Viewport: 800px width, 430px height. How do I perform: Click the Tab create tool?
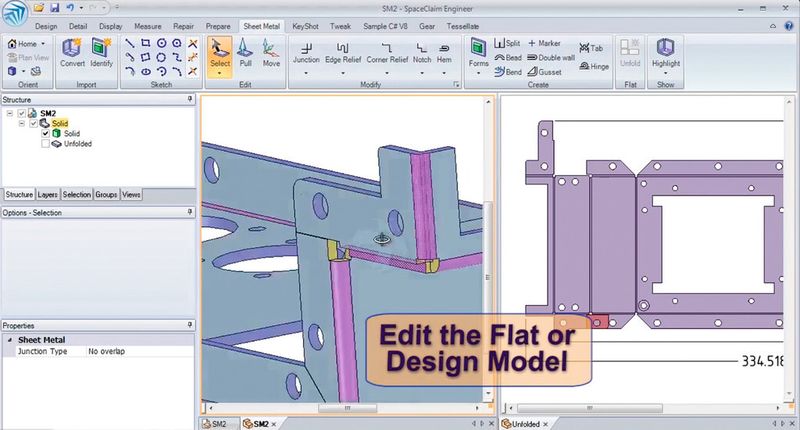click(591, 48)
